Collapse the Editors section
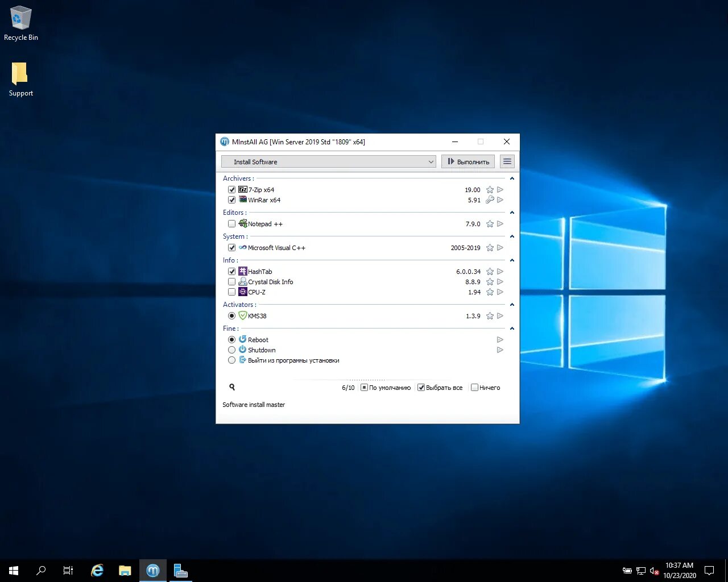The height and width of the screenshot is (582, 728). point(512,213)
